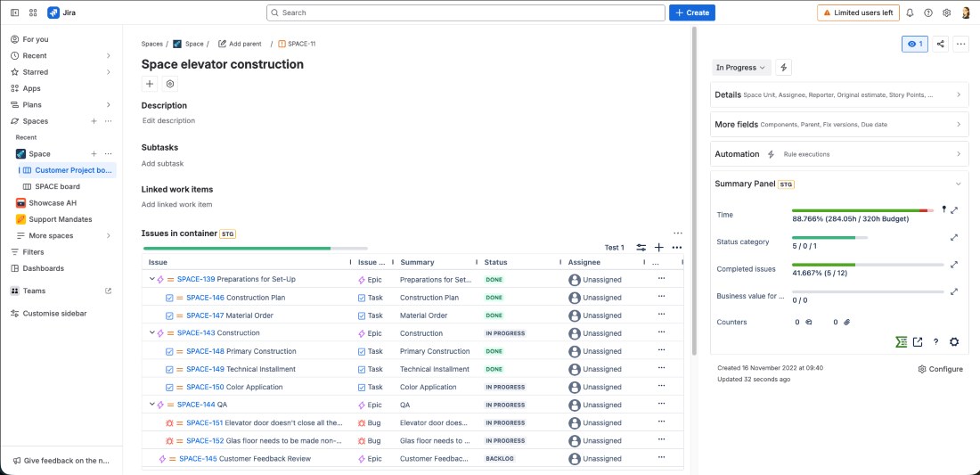Image resolution: width=980 pixels, height=475 pixels.
Task: Open Dashboards in the sidebar
Action: pos(43,268)
